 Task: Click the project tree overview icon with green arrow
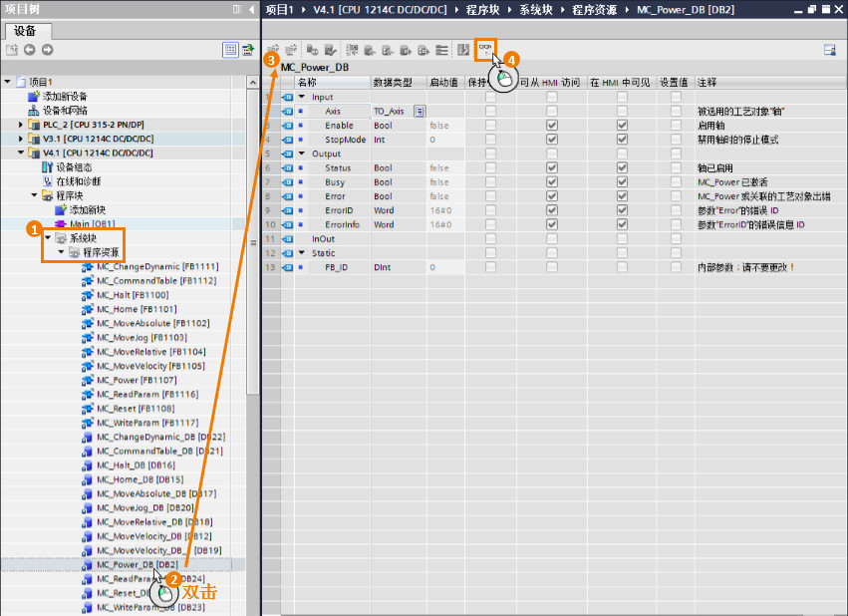[248, 50]
